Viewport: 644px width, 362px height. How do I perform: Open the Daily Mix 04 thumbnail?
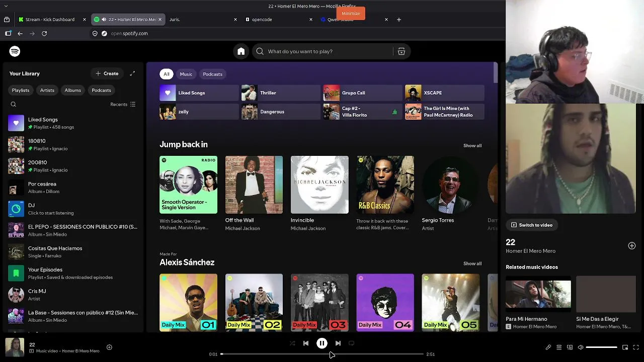coord(385,303)
